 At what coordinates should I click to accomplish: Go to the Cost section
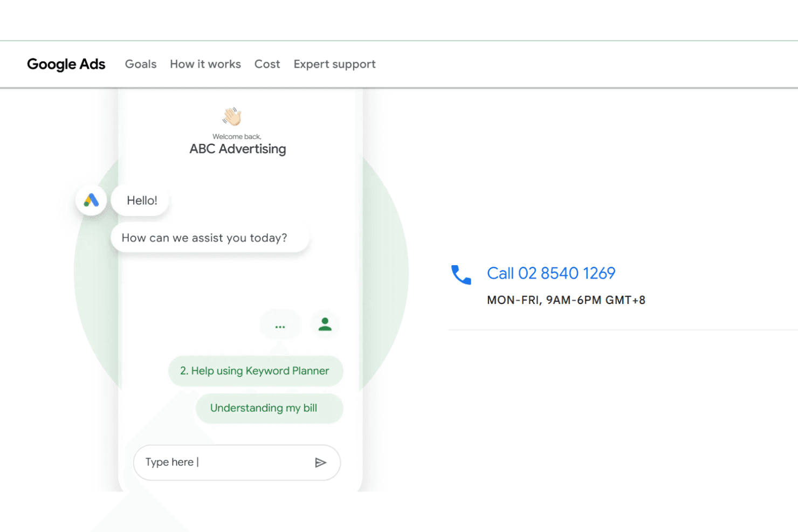click(267, 64)
